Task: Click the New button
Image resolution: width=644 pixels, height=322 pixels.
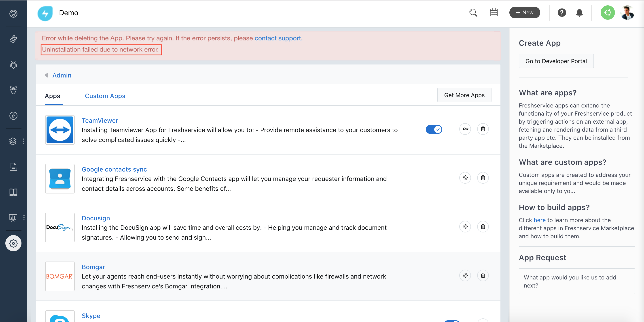Action: (525, 13)
